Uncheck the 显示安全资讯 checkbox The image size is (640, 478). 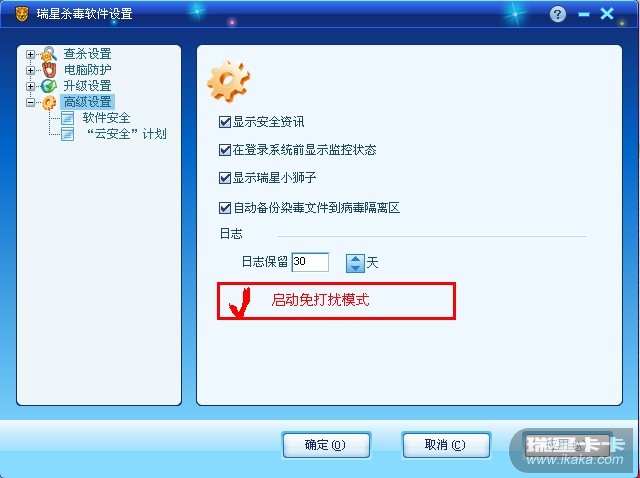tap(225, 122)
